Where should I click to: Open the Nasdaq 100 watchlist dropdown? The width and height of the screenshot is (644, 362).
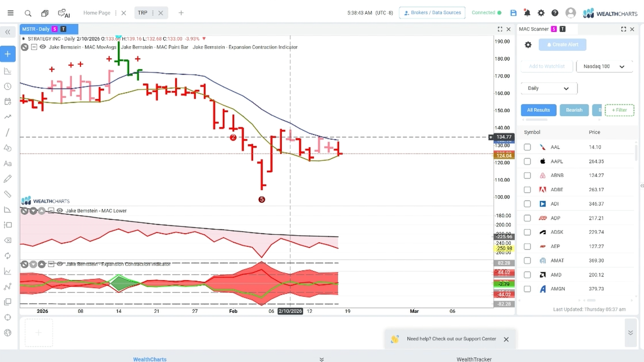pos(604,66)
